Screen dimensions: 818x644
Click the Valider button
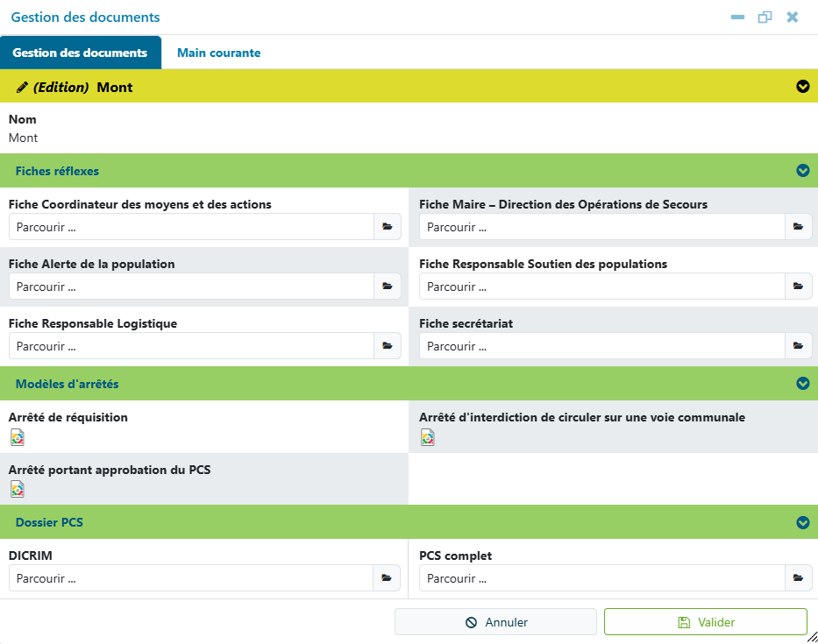pyautogui.click(x=706, y=622)
